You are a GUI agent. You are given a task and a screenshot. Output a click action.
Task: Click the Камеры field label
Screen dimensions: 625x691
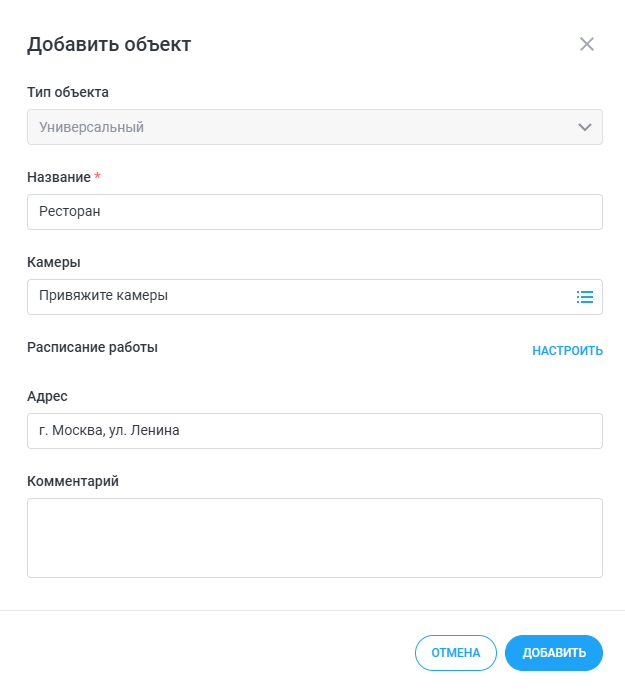[54, 262]
